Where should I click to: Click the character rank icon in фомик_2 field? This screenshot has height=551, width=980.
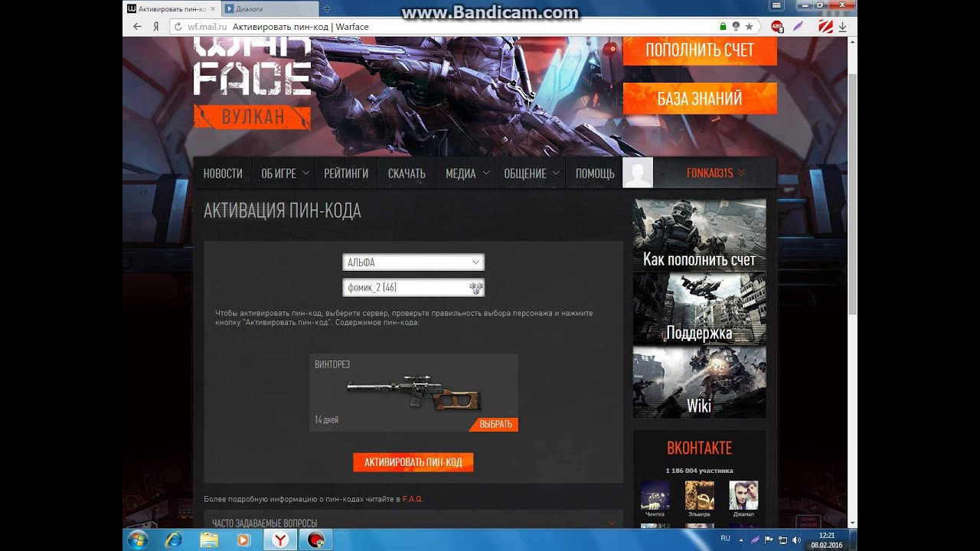(475, 288)
